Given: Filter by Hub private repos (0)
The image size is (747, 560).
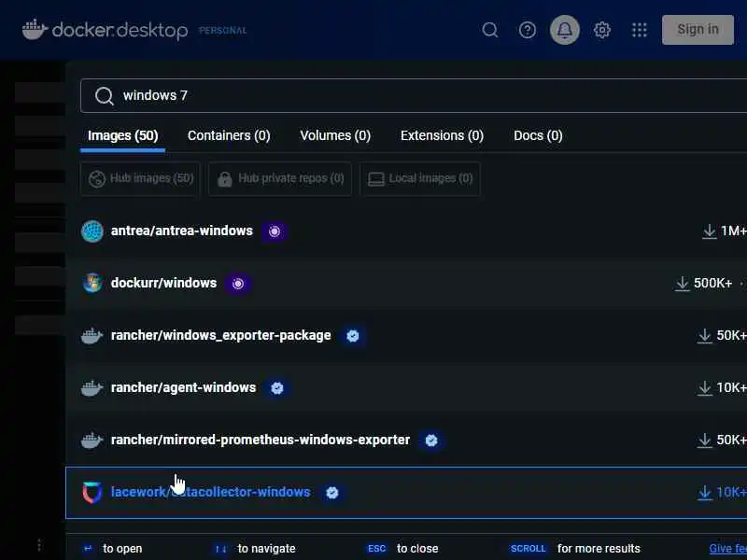Looking at the screenshot, I should click(280, 178).
